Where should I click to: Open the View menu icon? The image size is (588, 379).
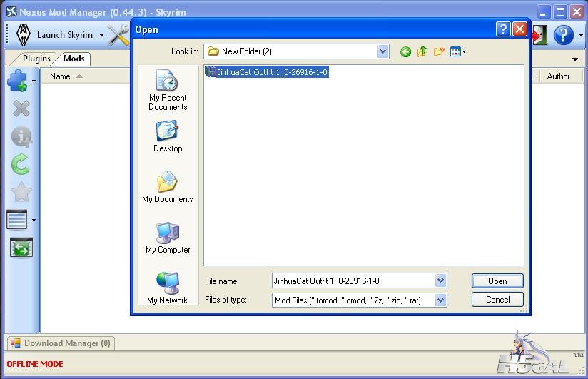[458, 51]
